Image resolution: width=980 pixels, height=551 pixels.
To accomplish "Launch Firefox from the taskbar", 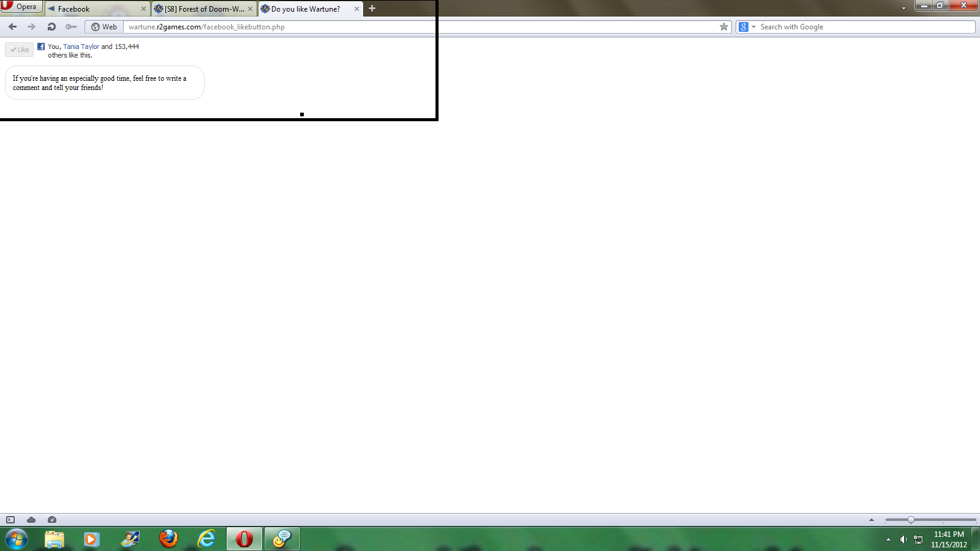I will pos(168,539).
